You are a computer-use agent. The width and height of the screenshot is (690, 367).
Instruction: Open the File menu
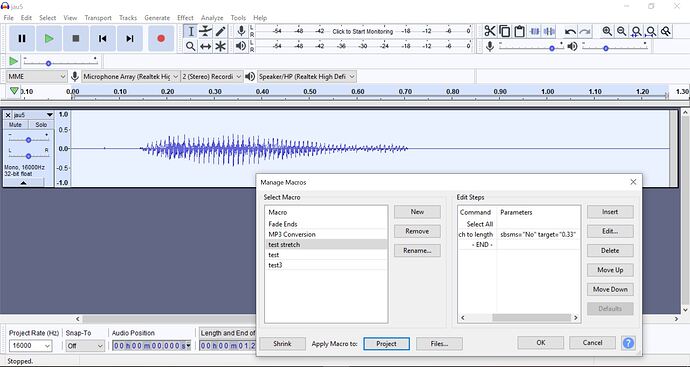8,18
